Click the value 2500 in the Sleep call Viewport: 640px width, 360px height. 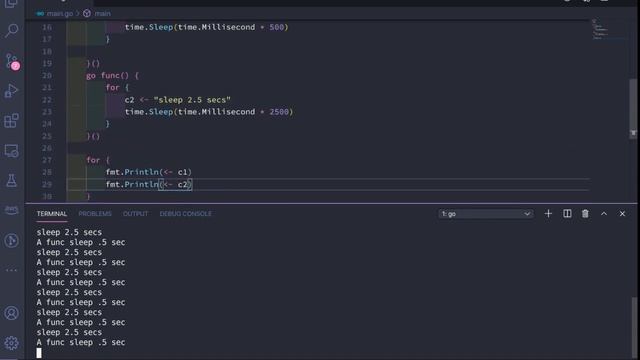[x=279, y=111]
